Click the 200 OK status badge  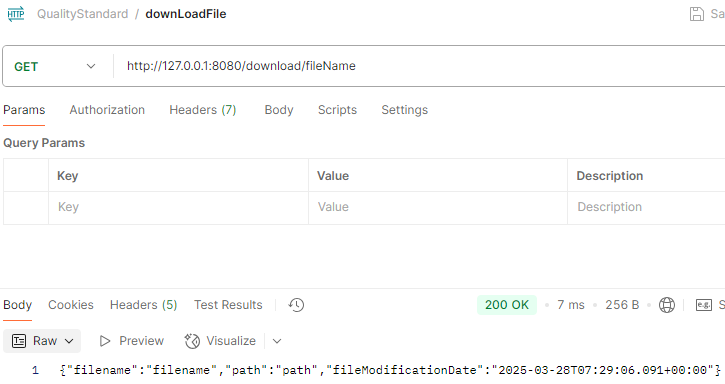pos(507,305)
